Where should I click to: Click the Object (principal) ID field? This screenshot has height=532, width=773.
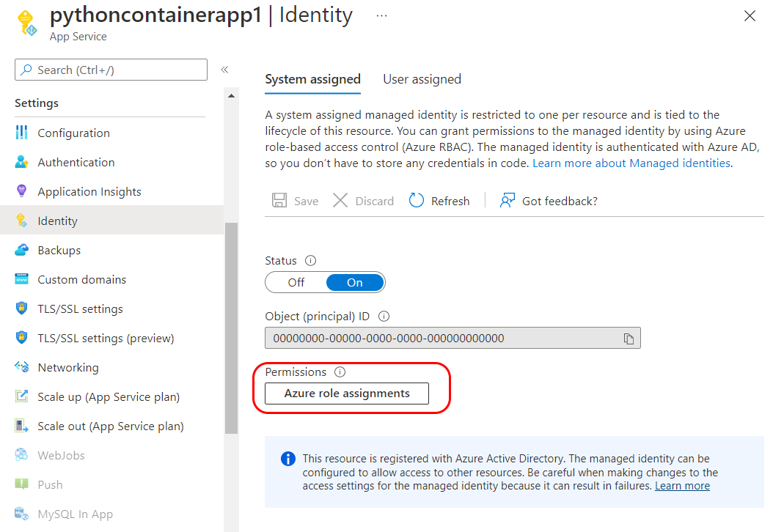point(453,338)
